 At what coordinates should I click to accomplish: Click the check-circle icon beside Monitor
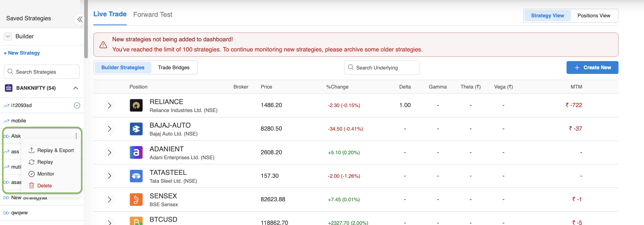(x=31, y=174)
